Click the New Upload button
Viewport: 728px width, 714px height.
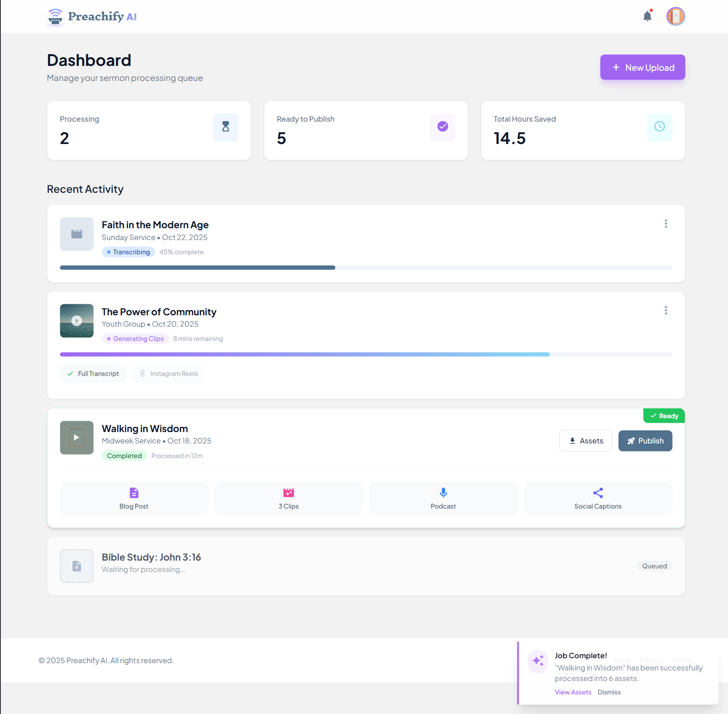coord(642,67)
